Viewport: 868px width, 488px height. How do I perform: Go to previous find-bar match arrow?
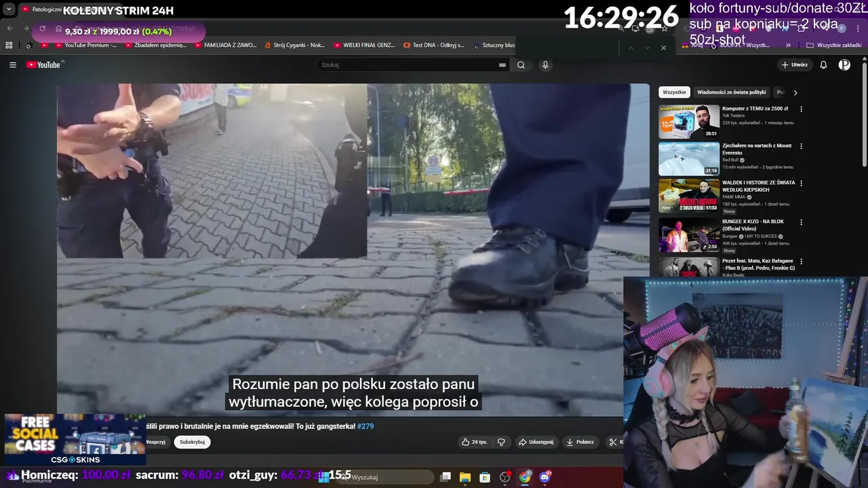(x=629, y=48)
